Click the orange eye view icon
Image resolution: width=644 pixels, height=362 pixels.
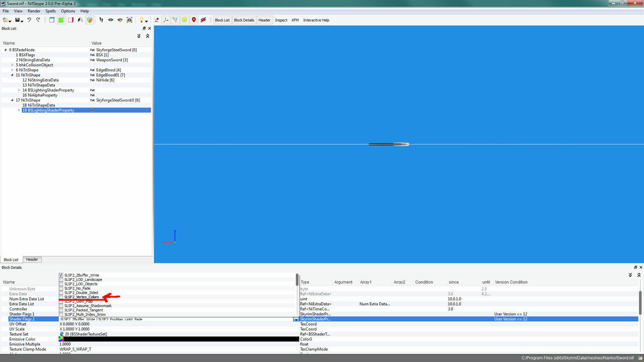tap(120, 20)
